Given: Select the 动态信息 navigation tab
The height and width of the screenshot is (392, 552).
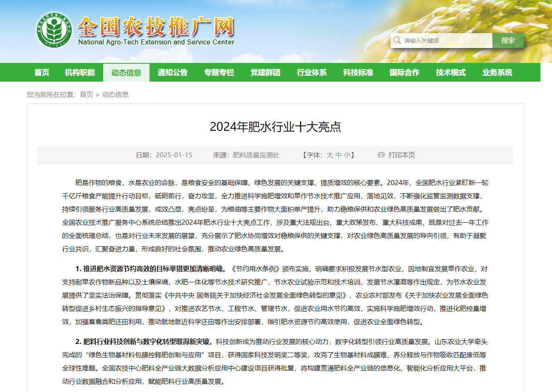Looking at the screenshot, I should click(126, 73).
